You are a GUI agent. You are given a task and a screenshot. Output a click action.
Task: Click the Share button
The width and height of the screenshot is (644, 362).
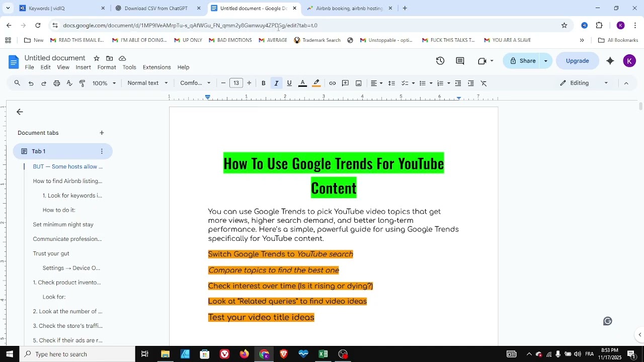click(x=522, y=61)
